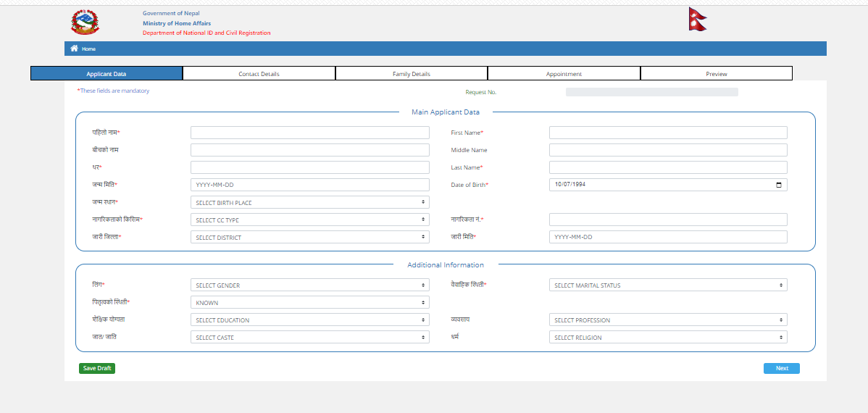The width and height of the screenshot is (868, 413).
Task: Click the Next button
Action: pos(782,368)
